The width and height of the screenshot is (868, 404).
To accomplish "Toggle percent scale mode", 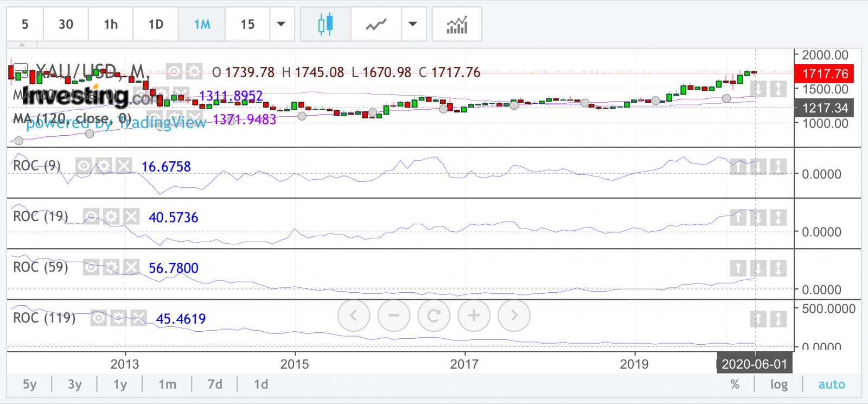I will click(x=735, y=384).
